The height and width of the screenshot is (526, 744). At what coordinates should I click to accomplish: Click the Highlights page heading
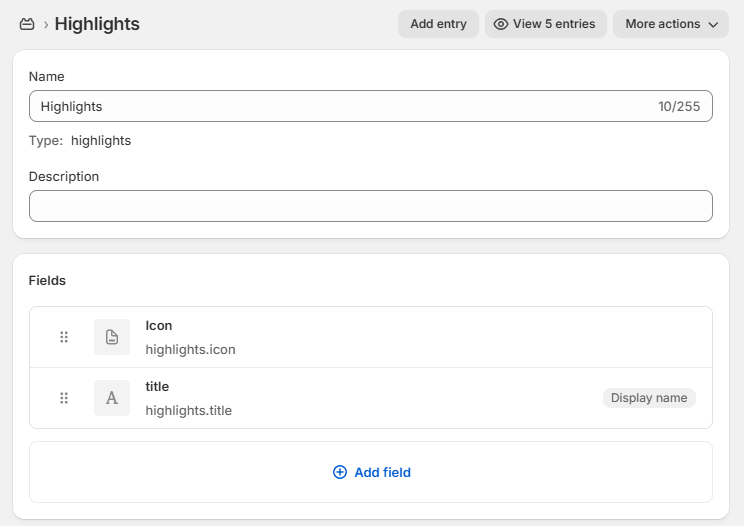click(x=97, y=24)
